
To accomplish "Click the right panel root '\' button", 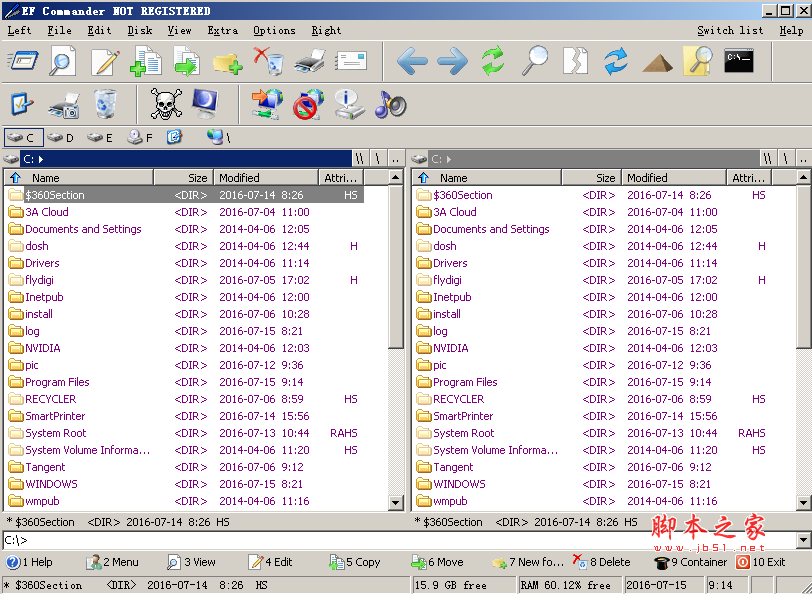I will coord(786,158).
